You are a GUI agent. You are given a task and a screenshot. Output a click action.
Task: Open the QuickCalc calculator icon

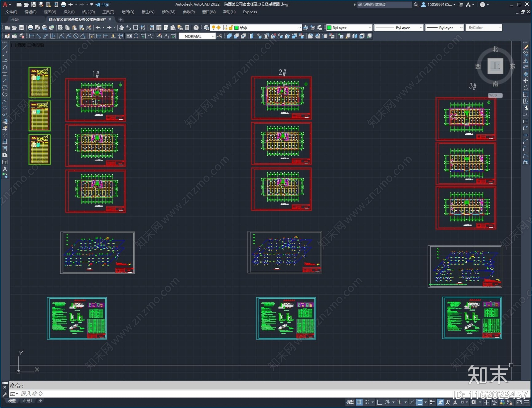(187, 28)
